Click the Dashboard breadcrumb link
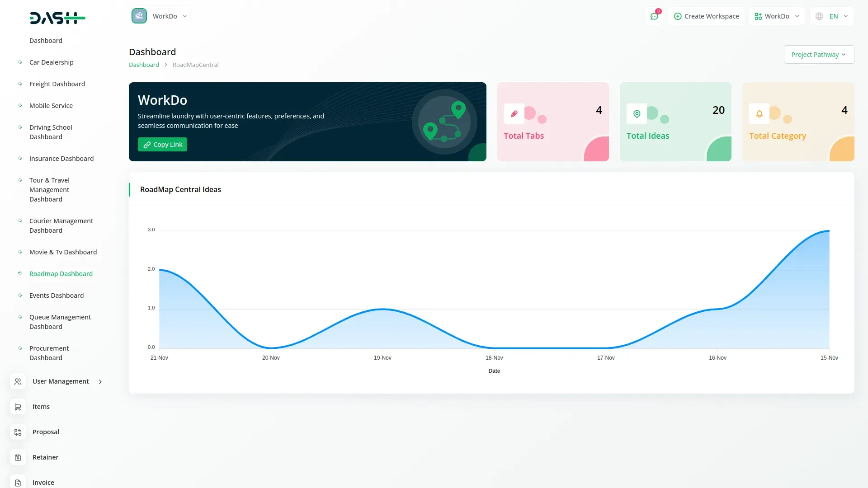The image size is (868, 488). point(144,65)
